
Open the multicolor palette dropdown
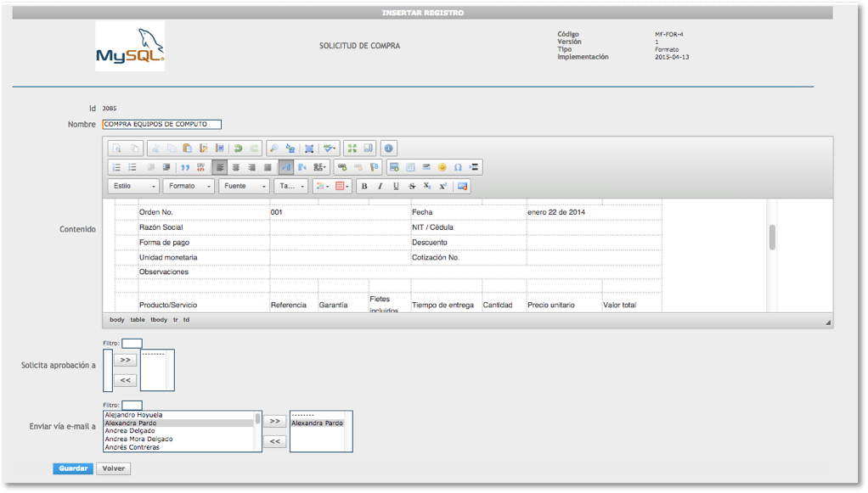tap(322, 187)
